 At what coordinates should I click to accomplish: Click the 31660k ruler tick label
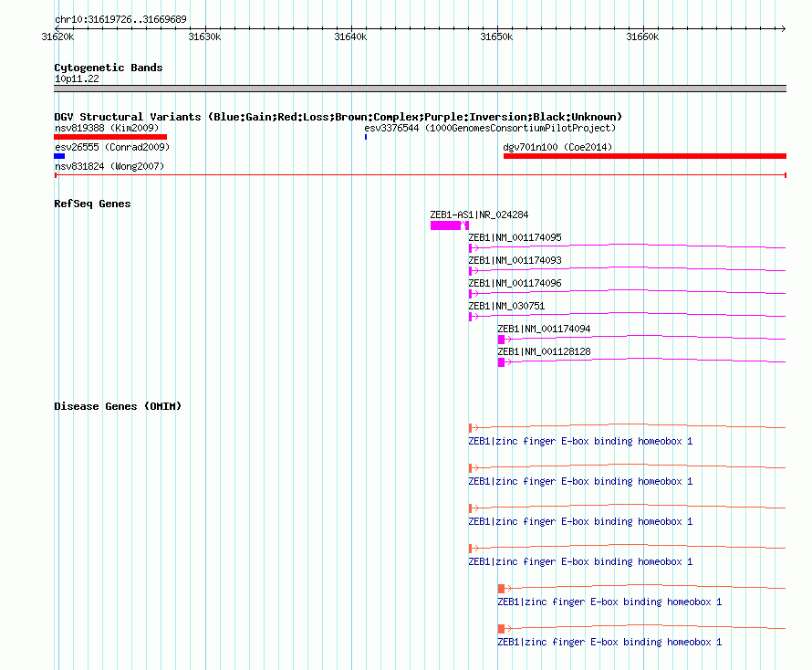pos(642,37)
